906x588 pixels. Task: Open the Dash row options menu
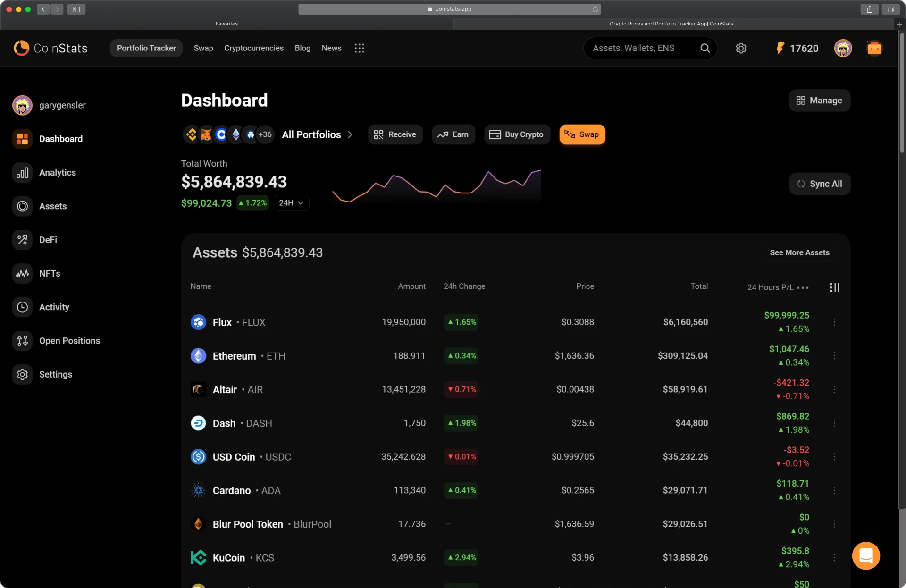834,423
